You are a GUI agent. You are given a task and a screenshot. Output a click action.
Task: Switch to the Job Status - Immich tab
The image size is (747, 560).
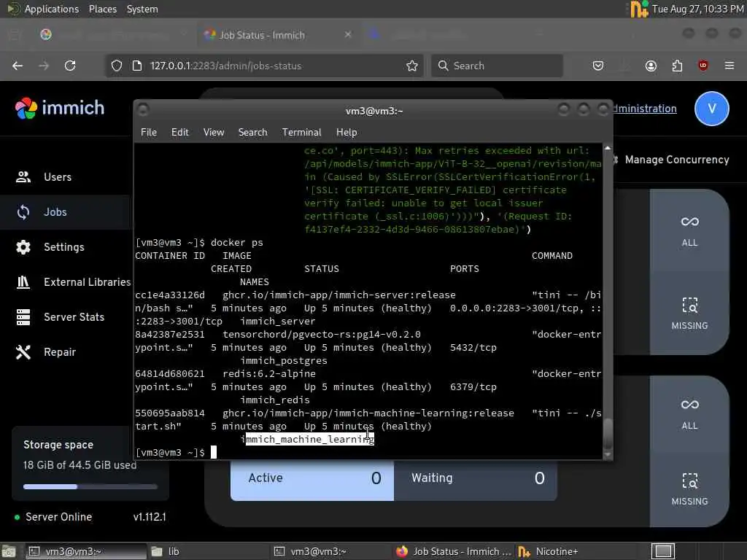click(x=262, y=35)
